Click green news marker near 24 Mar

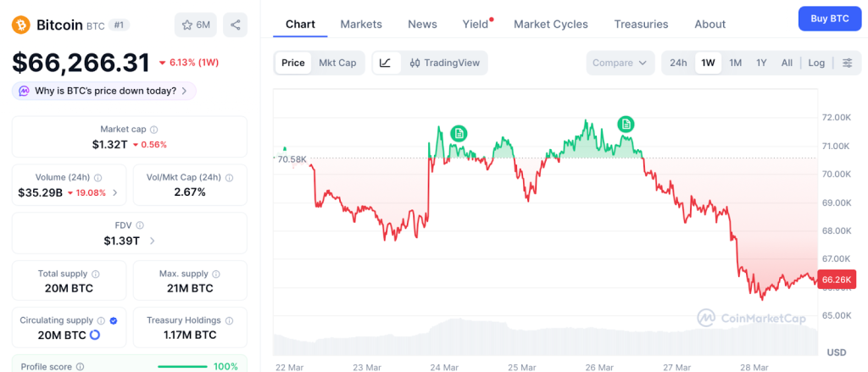(459, 133)
